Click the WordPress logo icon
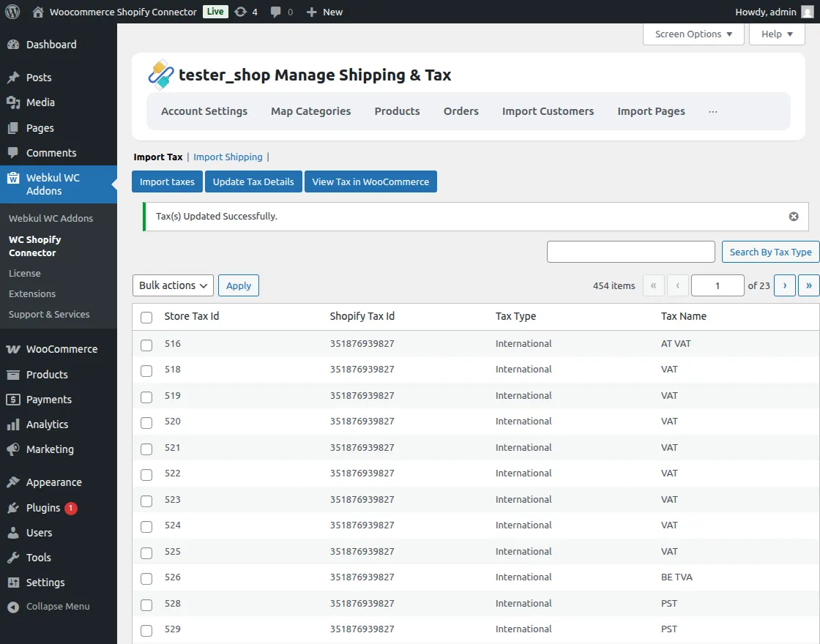820x644 pixels. click(12, 12)
